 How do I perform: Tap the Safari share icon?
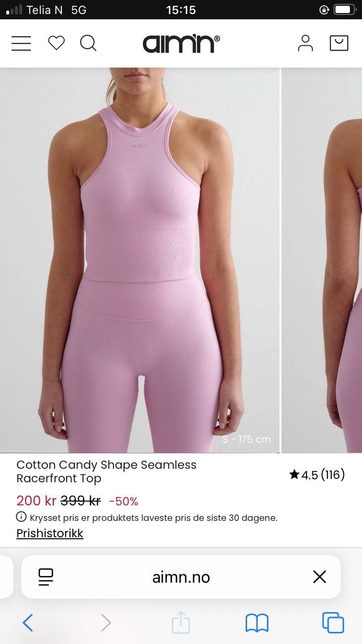pos(181,622)
